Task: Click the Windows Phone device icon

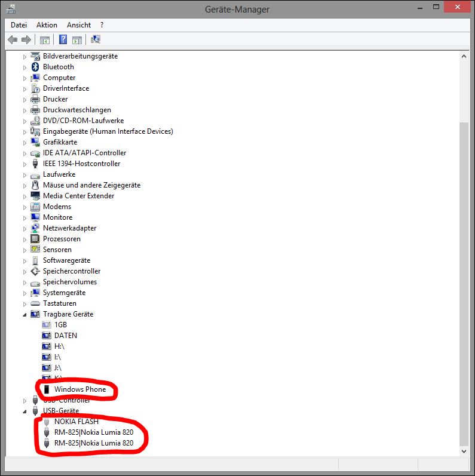Action: 47,389
